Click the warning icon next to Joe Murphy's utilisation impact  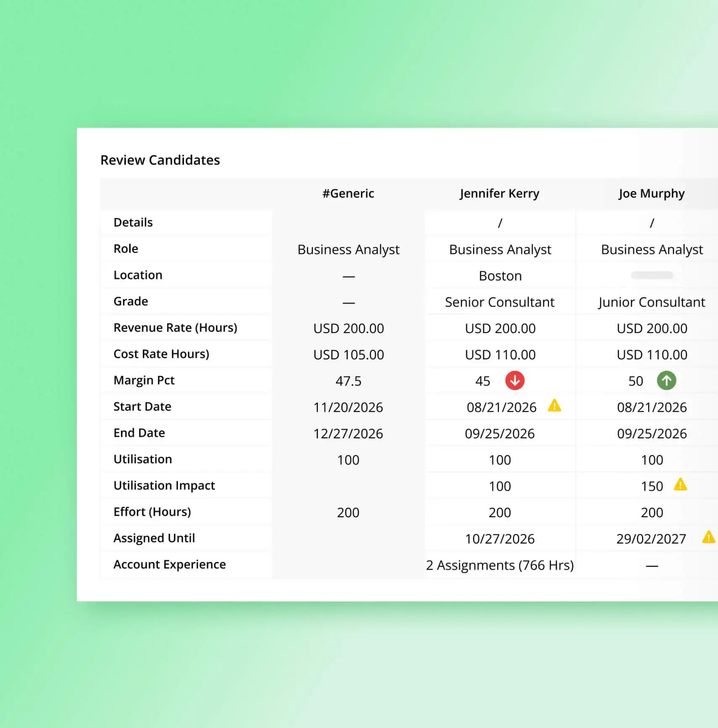tap(679, 485)
